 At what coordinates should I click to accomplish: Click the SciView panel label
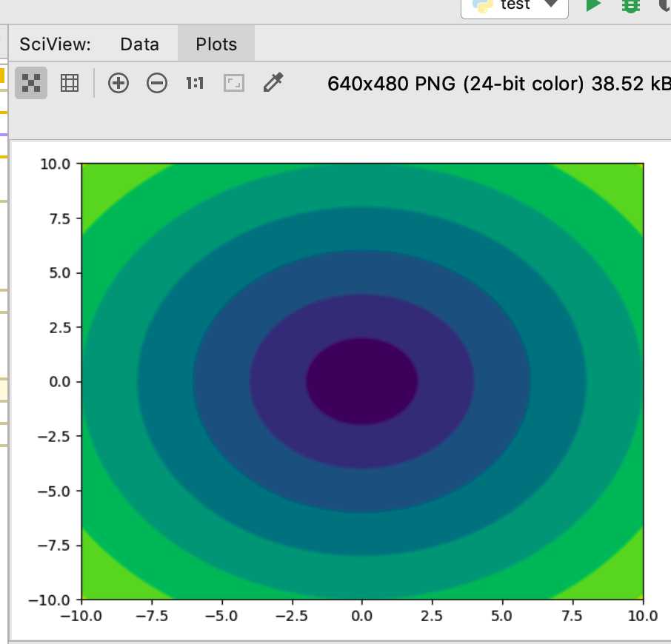point(56,44)
